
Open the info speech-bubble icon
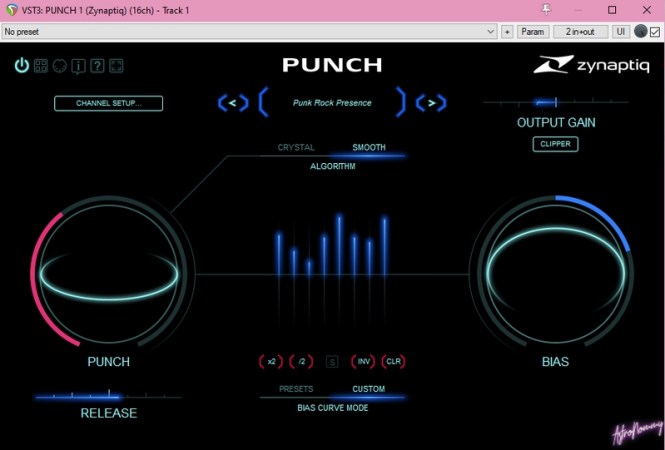point(78,66)
